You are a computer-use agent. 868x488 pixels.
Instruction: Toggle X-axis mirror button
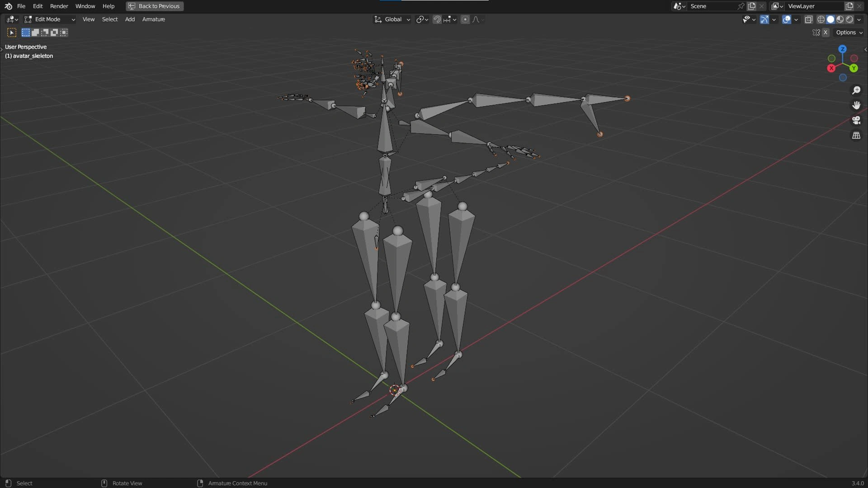(826, 33)
